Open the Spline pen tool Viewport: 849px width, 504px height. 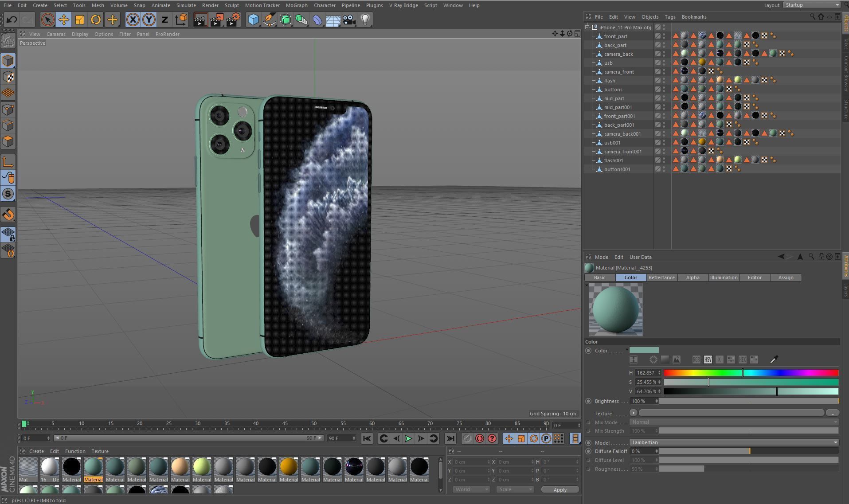[270, 20]
